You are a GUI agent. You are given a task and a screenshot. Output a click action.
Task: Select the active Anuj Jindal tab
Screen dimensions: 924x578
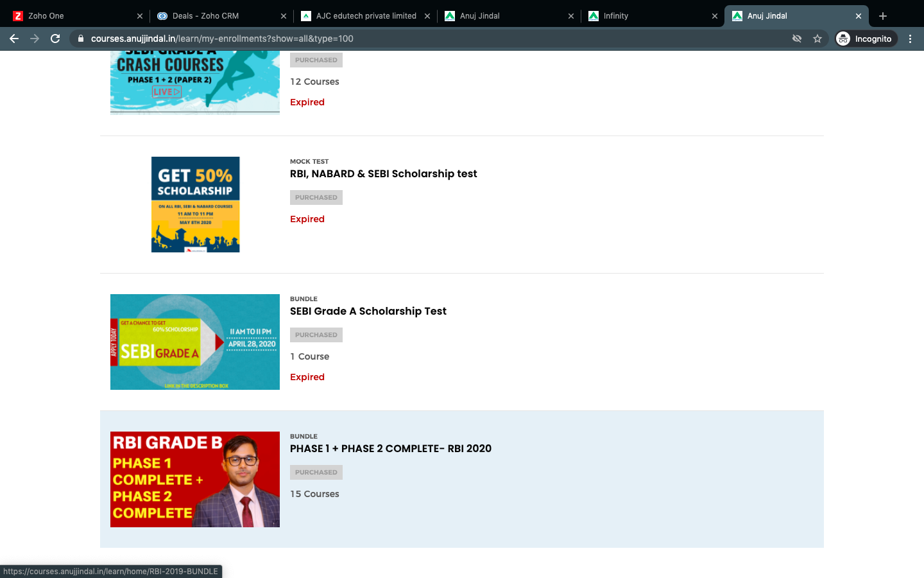point(796,16)
